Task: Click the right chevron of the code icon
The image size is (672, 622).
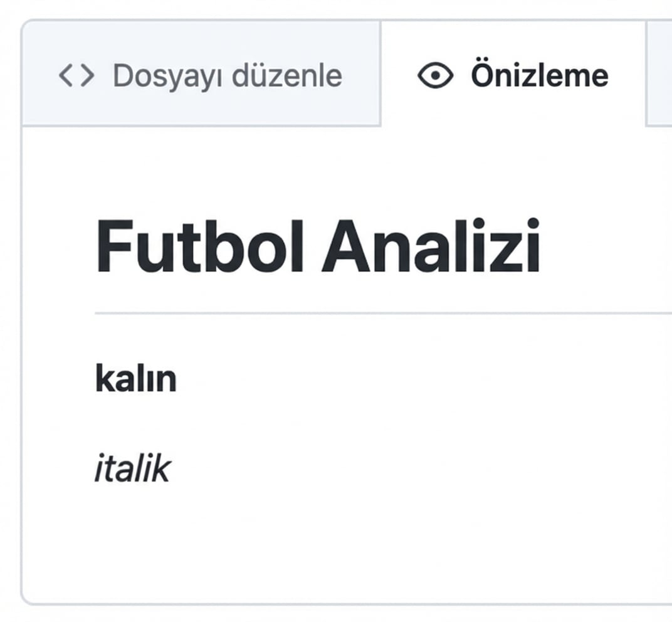Action: pos(88,75)
